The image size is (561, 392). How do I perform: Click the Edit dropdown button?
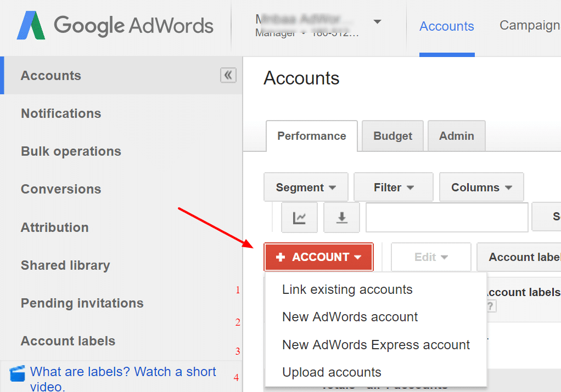[430, 257]
